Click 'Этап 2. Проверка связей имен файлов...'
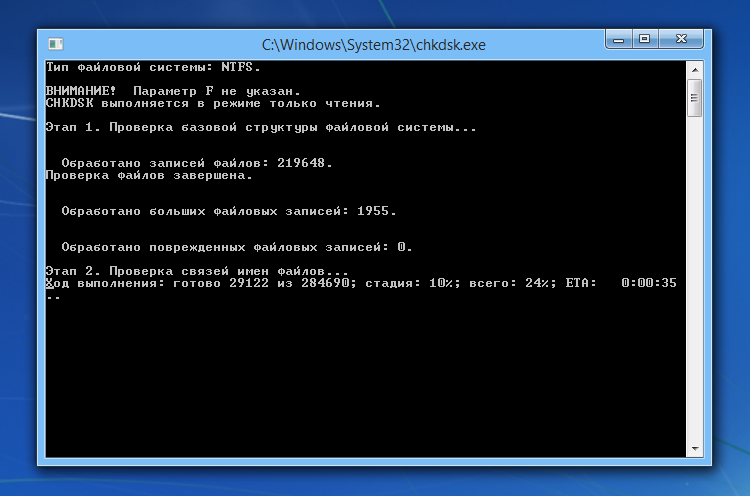Image resolution: width=750 pixels, height=496 pixels. pyautogui.click(x=197, y=271)
